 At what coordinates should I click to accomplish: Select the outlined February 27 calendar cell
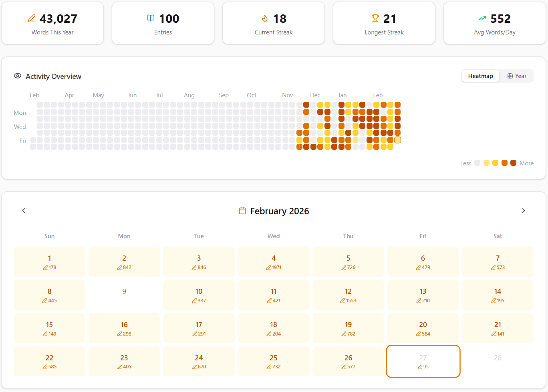coord(423,361)
